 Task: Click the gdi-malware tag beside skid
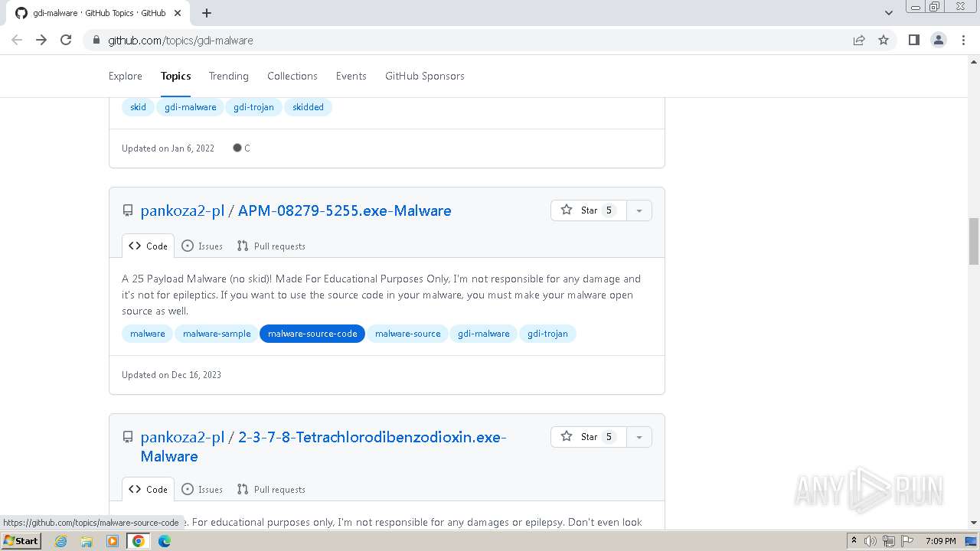pos(190,107)
